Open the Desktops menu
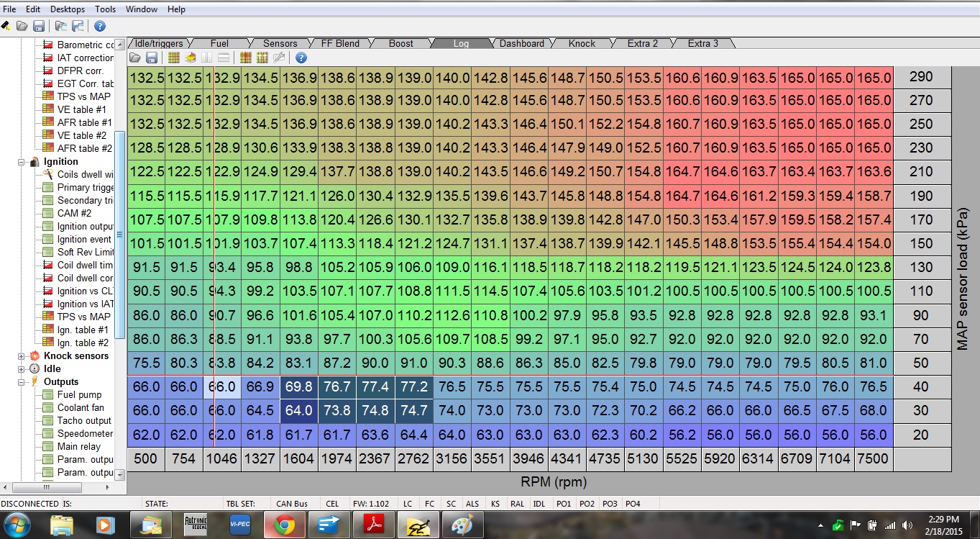 (67, 9)
